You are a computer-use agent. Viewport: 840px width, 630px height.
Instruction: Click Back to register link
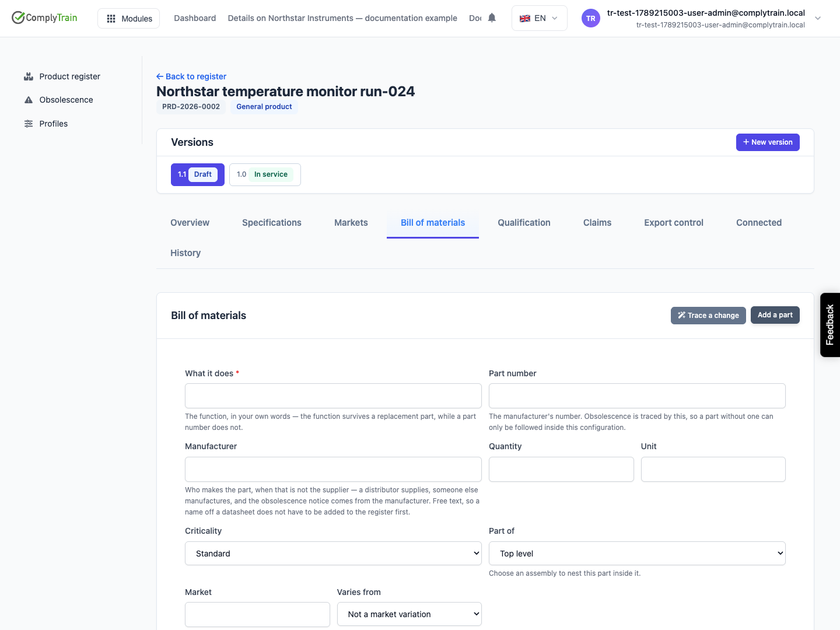click(191, 76)
